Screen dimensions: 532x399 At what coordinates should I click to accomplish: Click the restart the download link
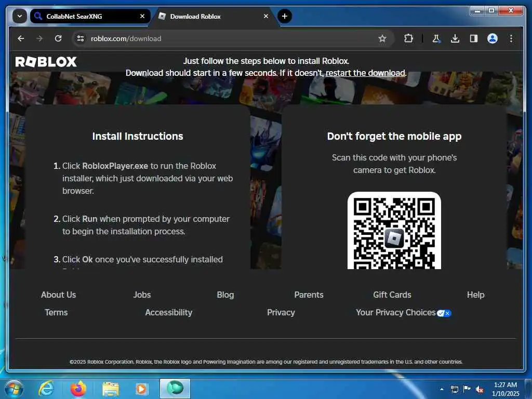[365, 73]
